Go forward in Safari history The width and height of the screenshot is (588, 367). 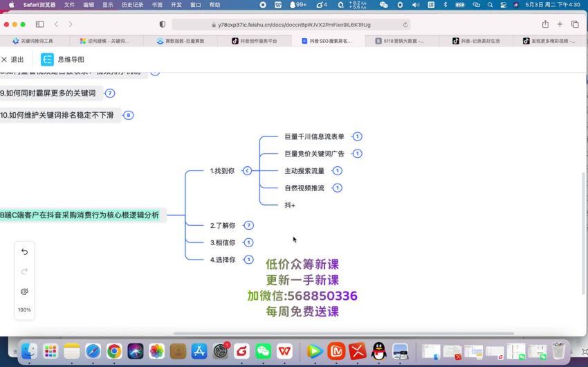point(71,24)
